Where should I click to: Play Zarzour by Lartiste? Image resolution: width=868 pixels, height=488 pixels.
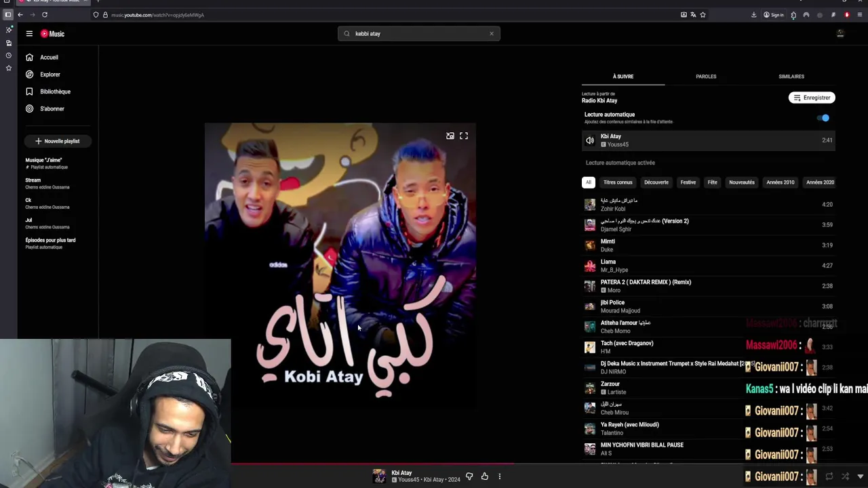[709, 388]
